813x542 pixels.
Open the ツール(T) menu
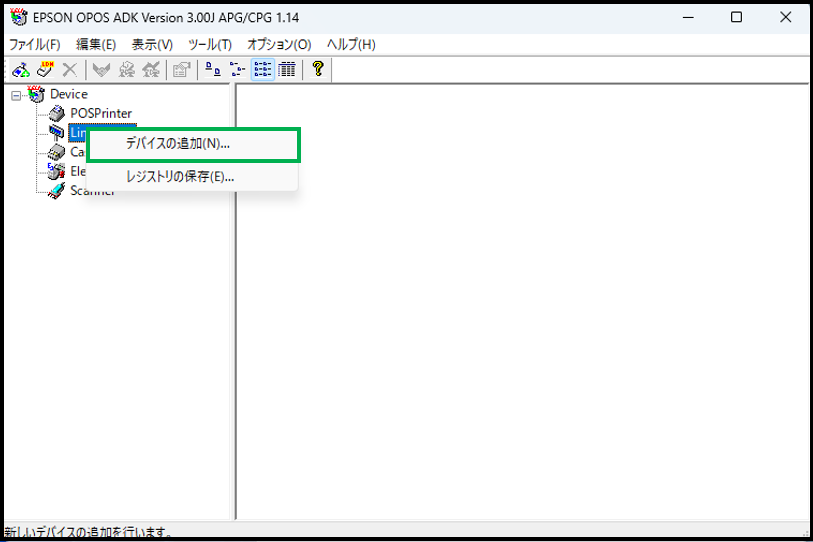click(x=210, y=45)
